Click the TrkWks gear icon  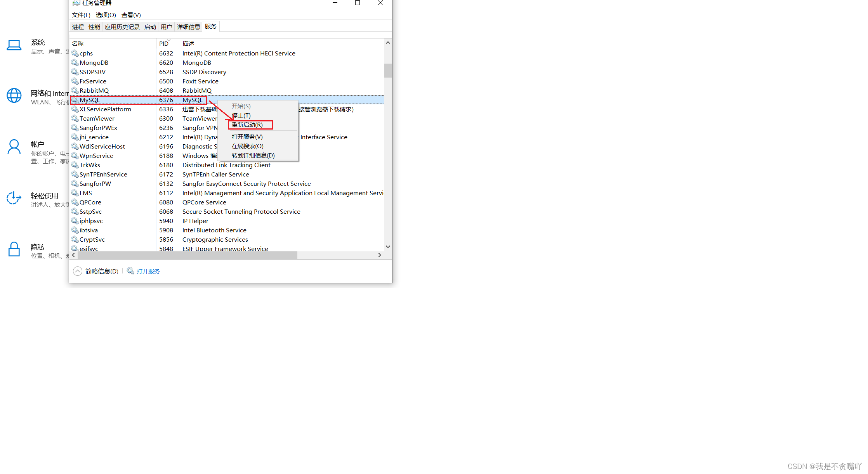(75, 165)
